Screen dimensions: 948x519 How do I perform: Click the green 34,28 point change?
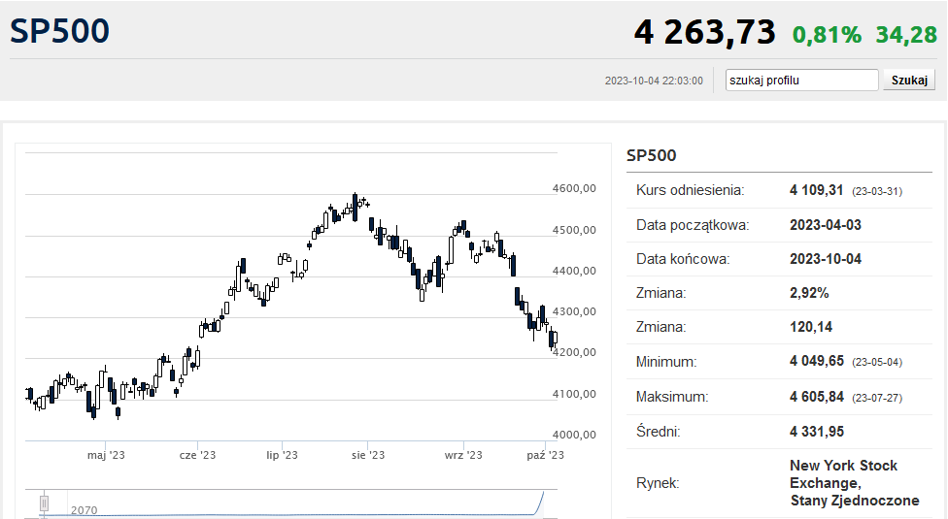click(x=906, y=35)
